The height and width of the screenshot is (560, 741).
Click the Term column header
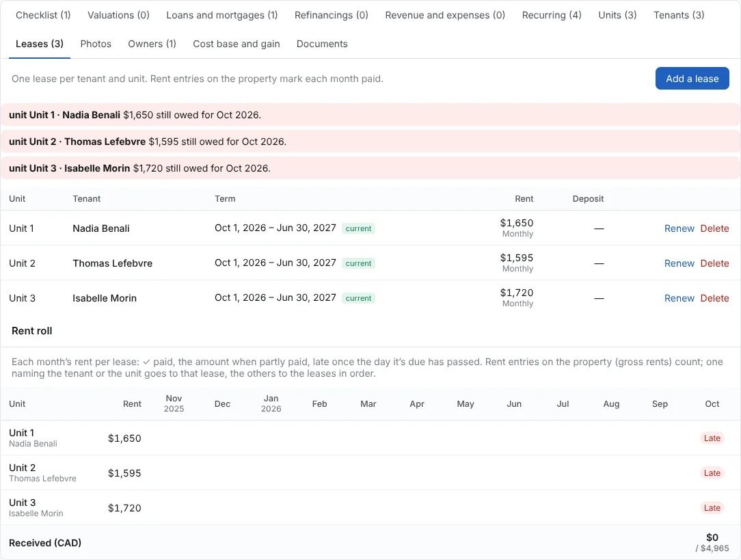(x=225, y=198)
